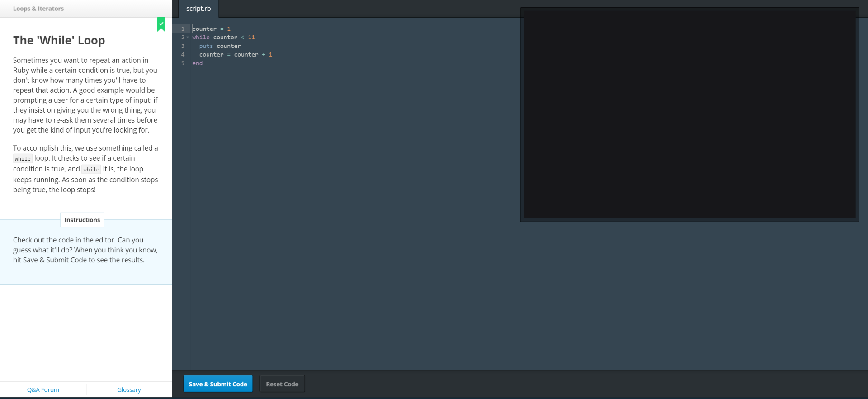Click the 'puts counter' code line

tap(220, 46)
